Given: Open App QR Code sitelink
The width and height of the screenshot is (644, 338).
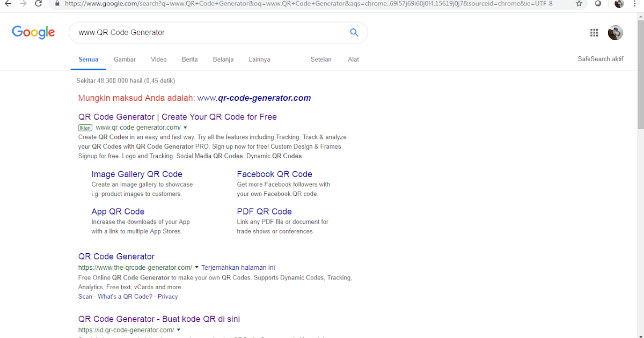Looking at the screenshot, I should [118, 212].
